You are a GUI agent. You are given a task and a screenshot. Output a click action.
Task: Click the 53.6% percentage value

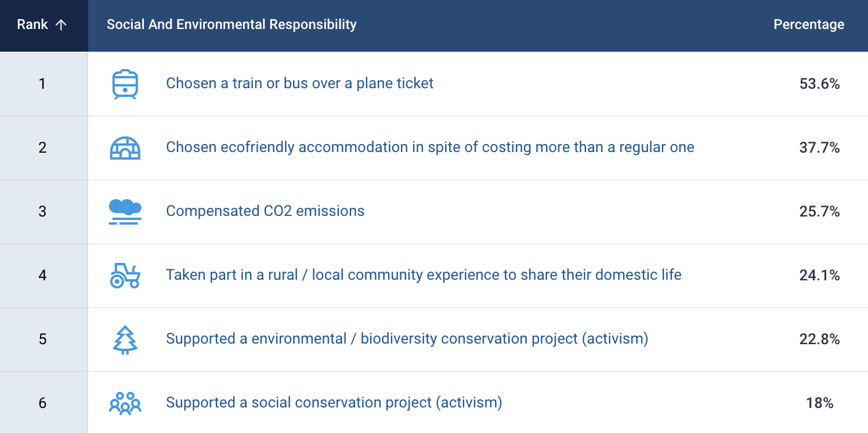click(819, 84)
